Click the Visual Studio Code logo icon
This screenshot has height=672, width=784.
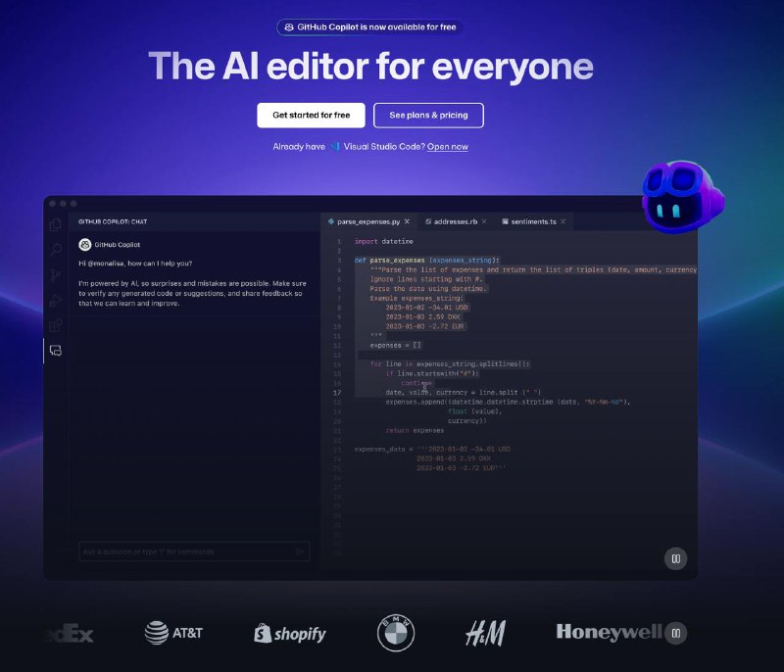tap(334, 146)
